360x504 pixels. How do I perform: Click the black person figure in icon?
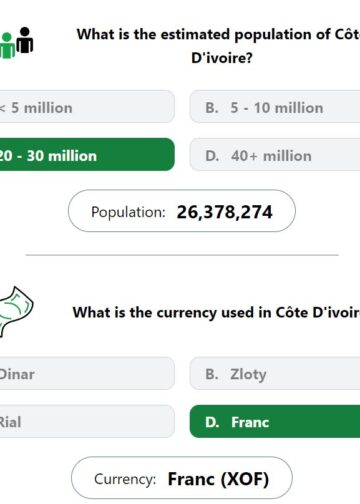tap(25, 40)
